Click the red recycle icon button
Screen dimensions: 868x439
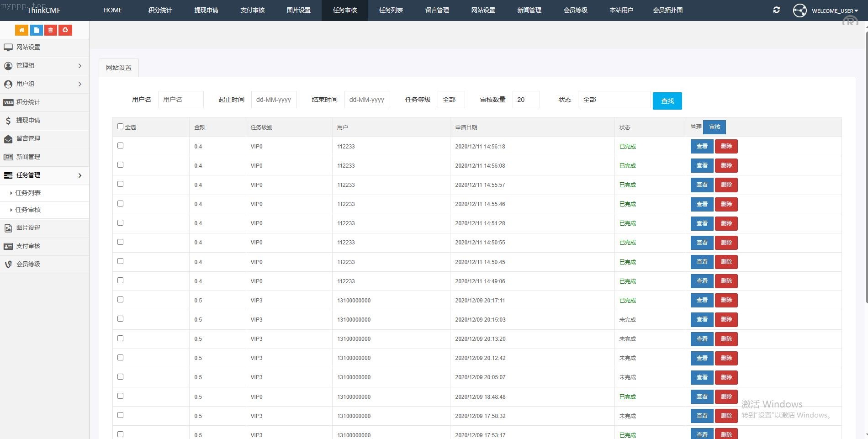click(x=65, y=30)
